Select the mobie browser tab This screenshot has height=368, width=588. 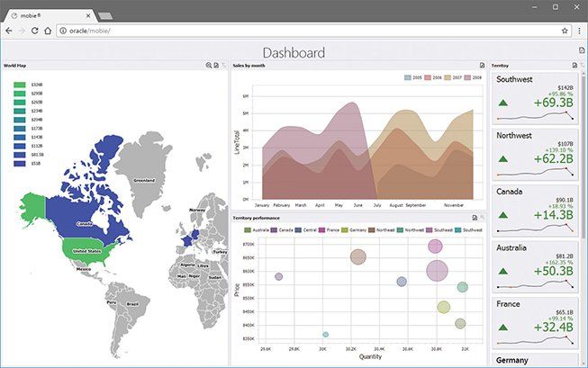pos(50,14)
